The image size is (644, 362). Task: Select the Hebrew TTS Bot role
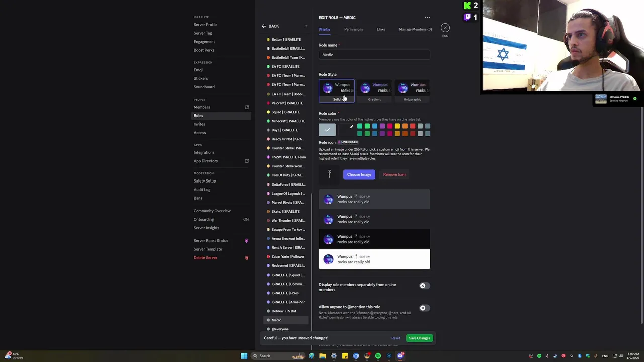(x=286, y=311)
